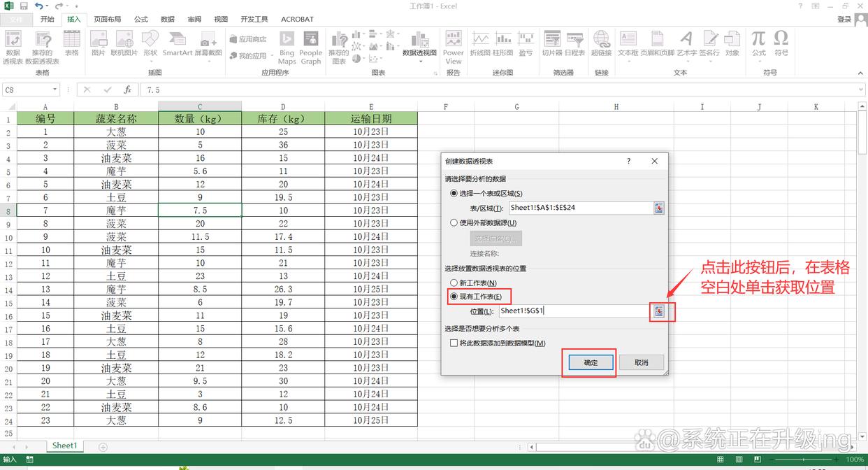
Task: Open the Name Box dropdown arrow
Action: tap(55, 90)
